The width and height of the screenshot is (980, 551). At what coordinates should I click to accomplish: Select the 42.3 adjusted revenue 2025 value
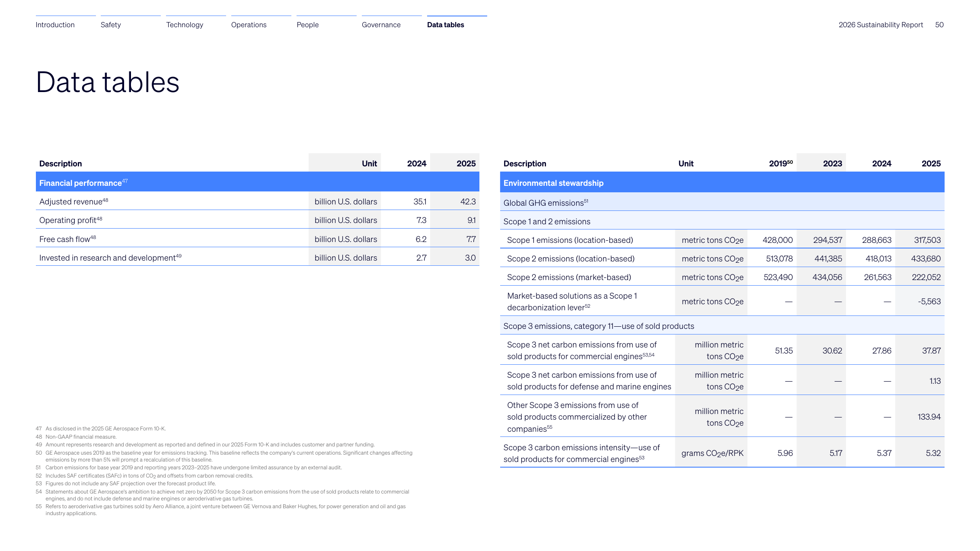tap(468, 201)
